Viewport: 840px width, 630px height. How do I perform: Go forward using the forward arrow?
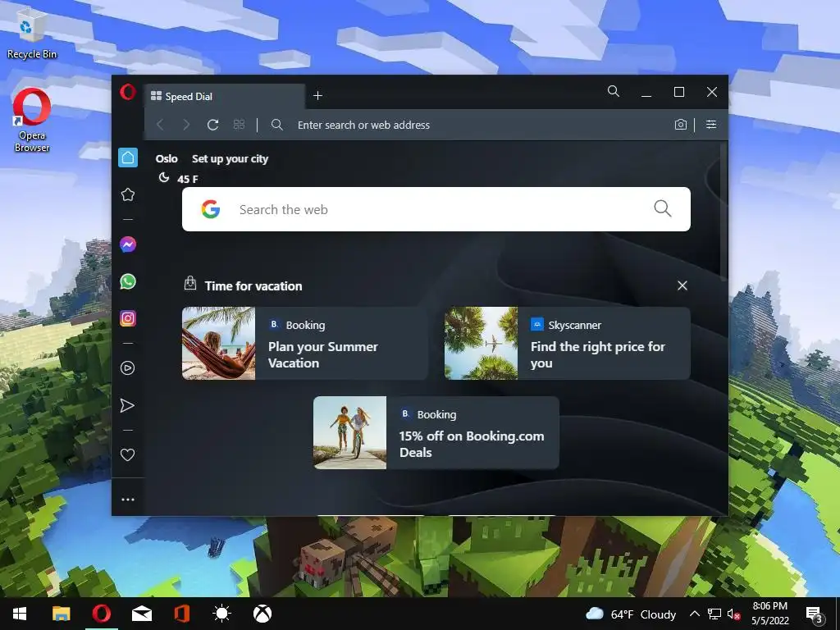pyautogui.click(x=186, y=125)
